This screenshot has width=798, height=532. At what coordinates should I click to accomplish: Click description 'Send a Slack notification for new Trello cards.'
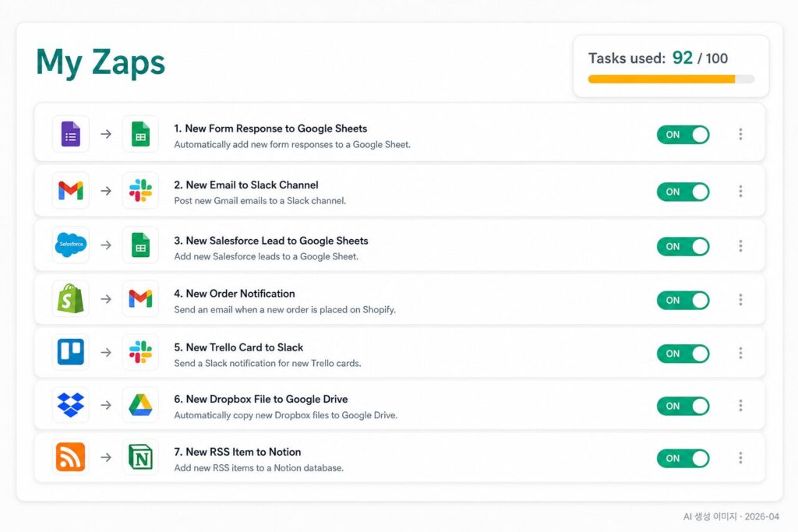tap(268, 364)
